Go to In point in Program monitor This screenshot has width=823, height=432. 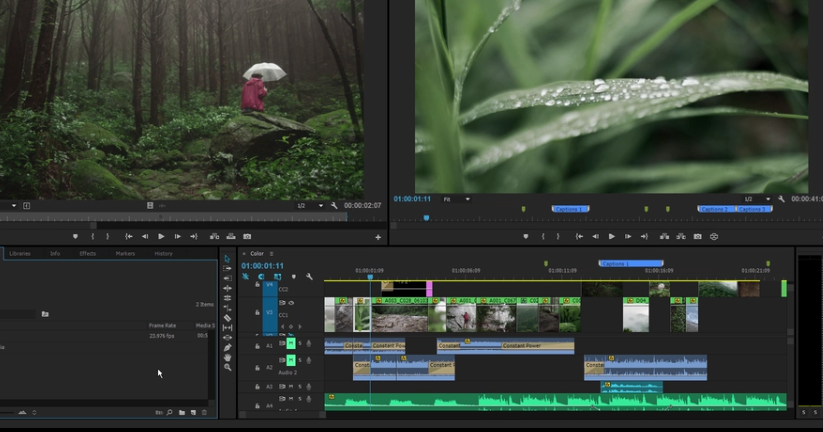pyautogui.click(x=579, y=237)
